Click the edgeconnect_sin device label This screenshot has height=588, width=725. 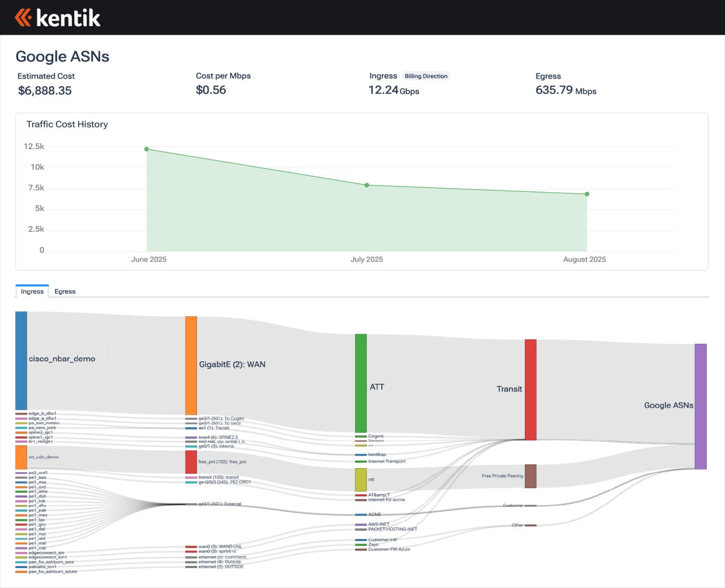[x=46, y=553]
